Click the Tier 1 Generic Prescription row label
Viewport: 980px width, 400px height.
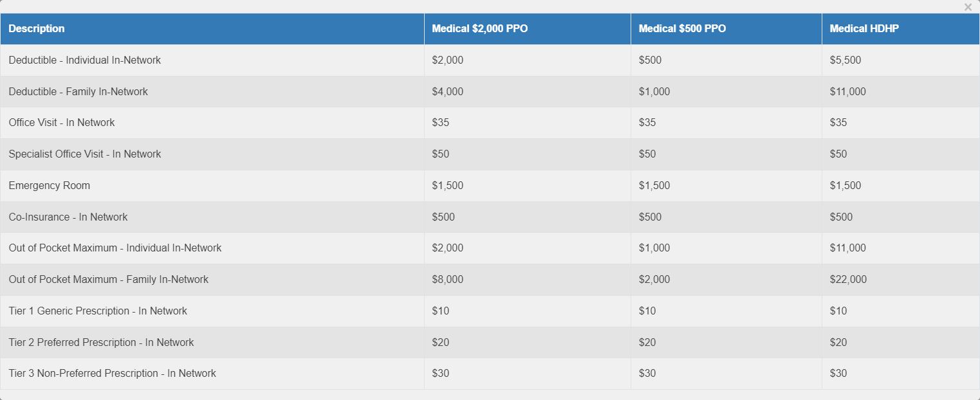pos(98,311)
